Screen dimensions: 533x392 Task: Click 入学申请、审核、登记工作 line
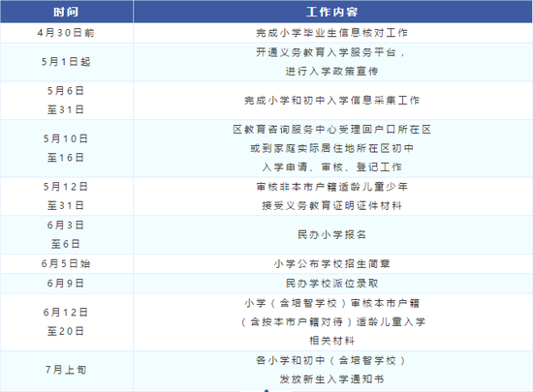point(332,167)
